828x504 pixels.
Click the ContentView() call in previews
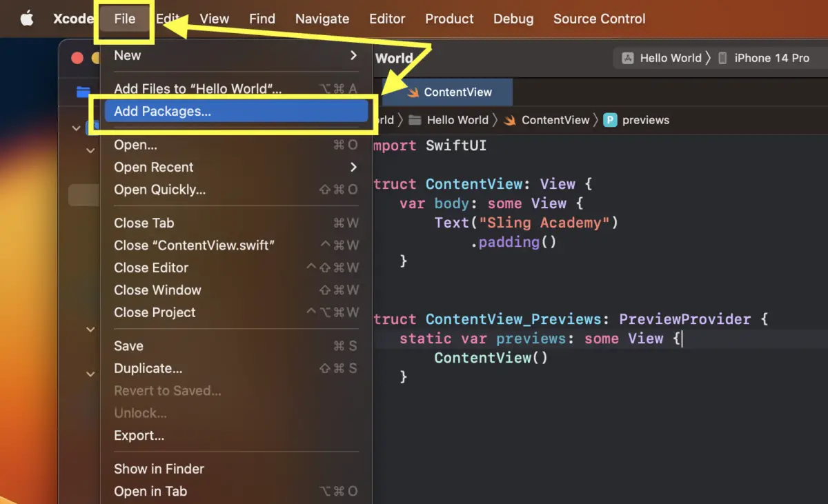491,358
